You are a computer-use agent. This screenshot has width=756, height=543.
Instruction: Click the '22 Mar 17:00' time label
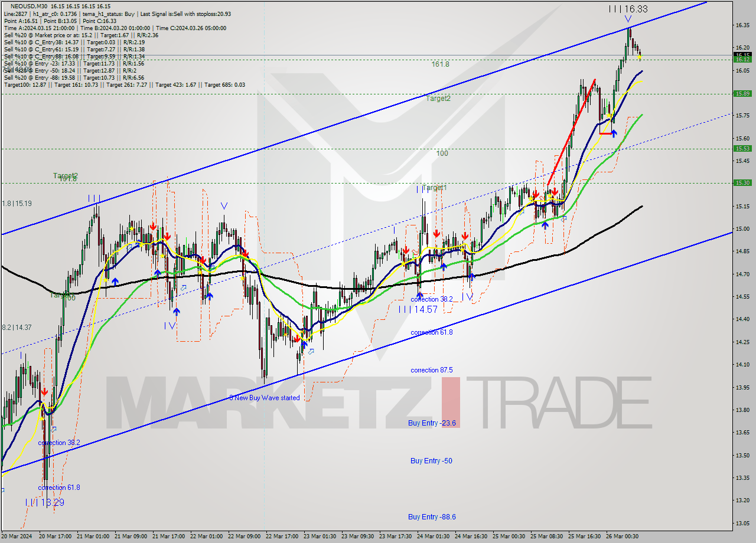(x=282, y=537)
